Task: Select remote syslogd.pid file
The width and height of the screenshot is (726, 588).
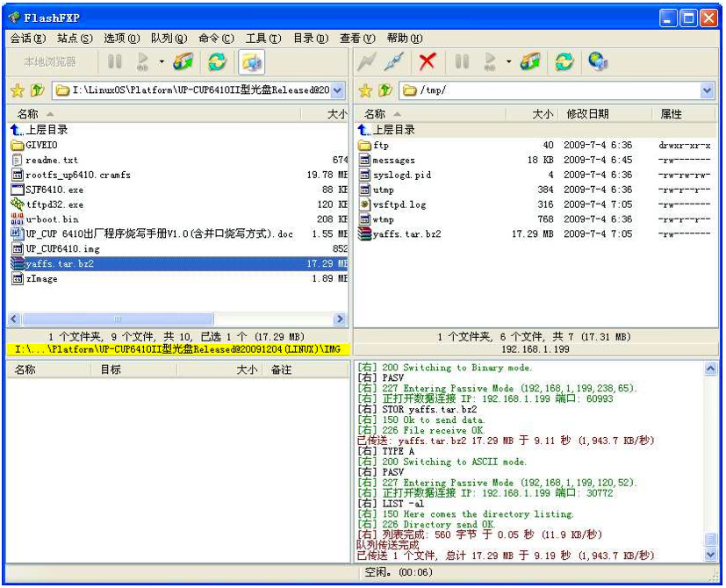Action: coord(536,175)
